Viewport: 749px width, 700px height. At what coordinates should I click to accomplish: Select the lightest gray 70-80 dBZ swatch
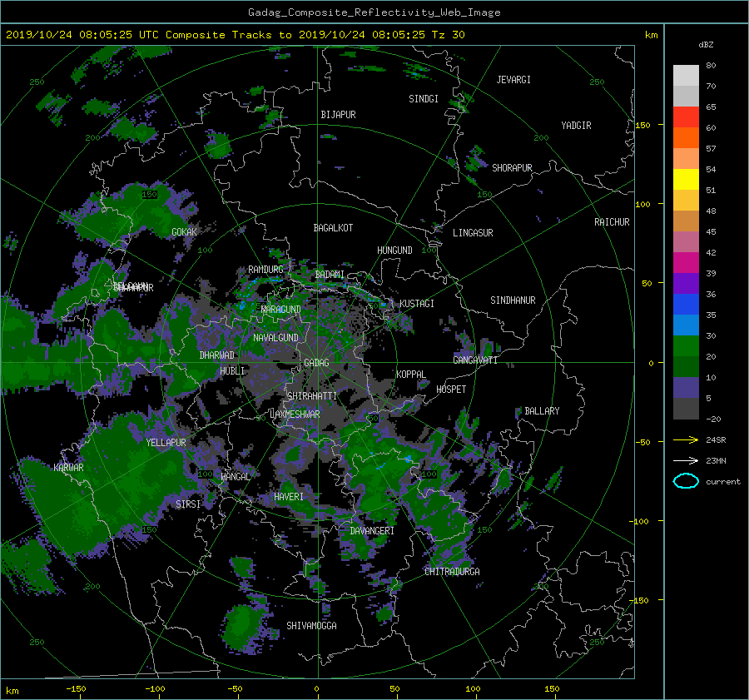(x=686, y=76)
